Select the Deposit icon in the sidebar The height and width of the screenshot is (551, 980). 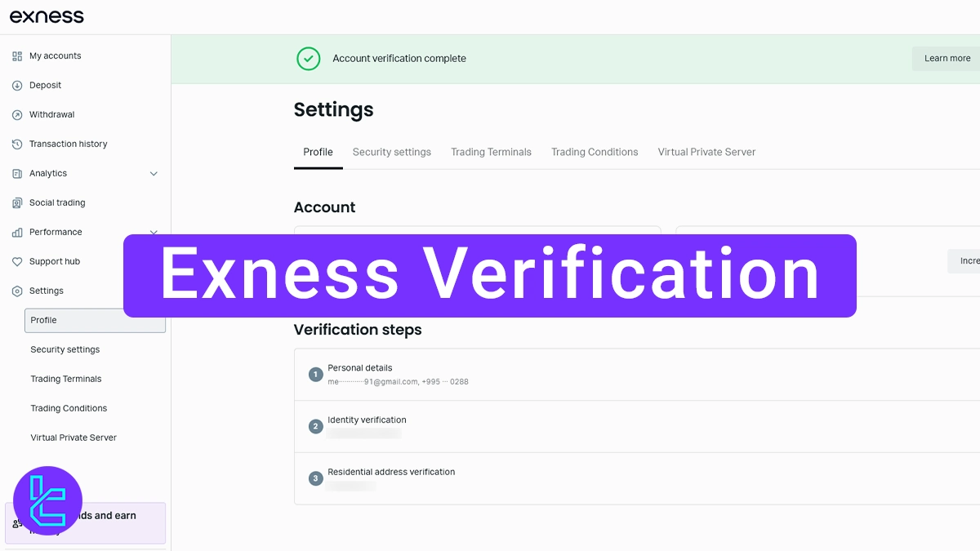pos(16,85)
